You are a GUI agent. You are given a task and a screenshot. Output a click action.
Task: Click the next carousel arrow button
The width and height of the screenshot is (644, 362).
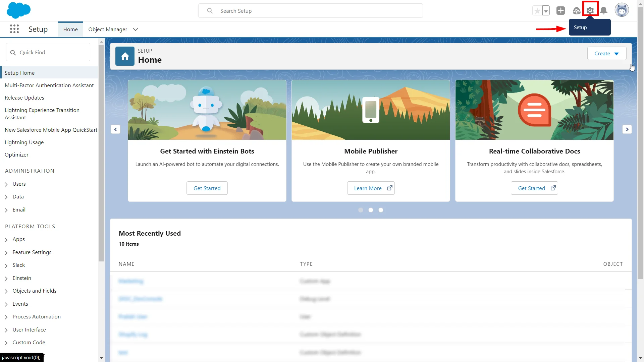coord(627,129)
